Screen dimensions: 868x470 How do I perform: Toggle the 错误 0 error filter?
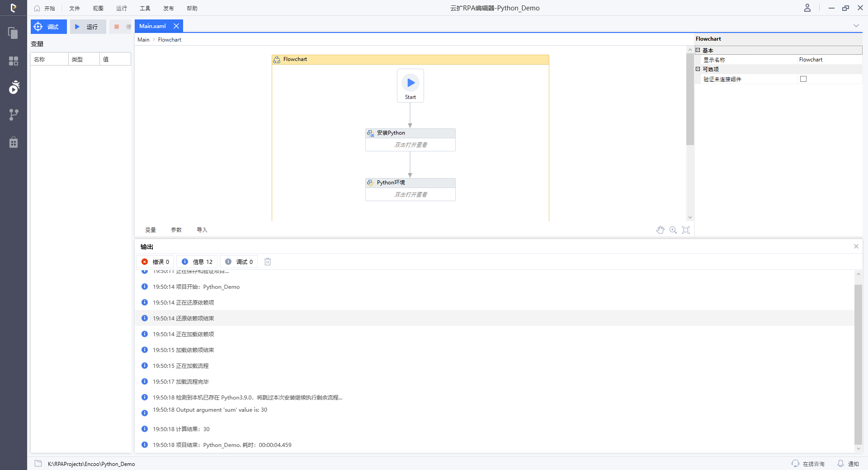156,262
